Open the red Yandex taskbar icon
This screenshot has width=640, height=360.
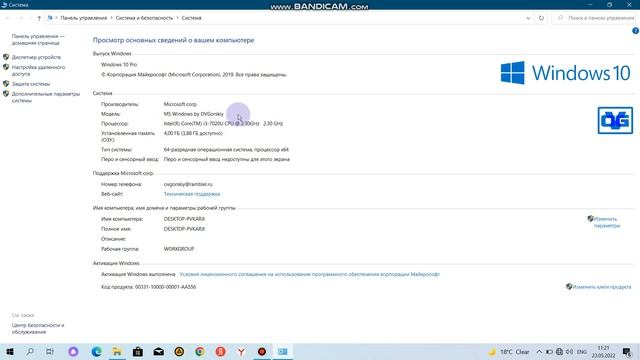[221, 351]
